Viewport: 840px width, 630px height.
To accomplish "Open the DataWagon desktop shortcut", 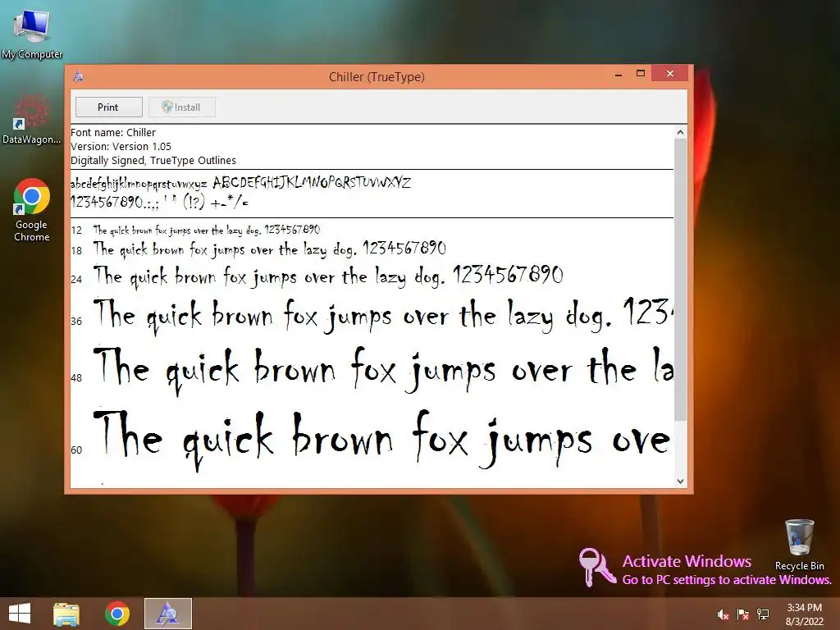I will 31,120.
